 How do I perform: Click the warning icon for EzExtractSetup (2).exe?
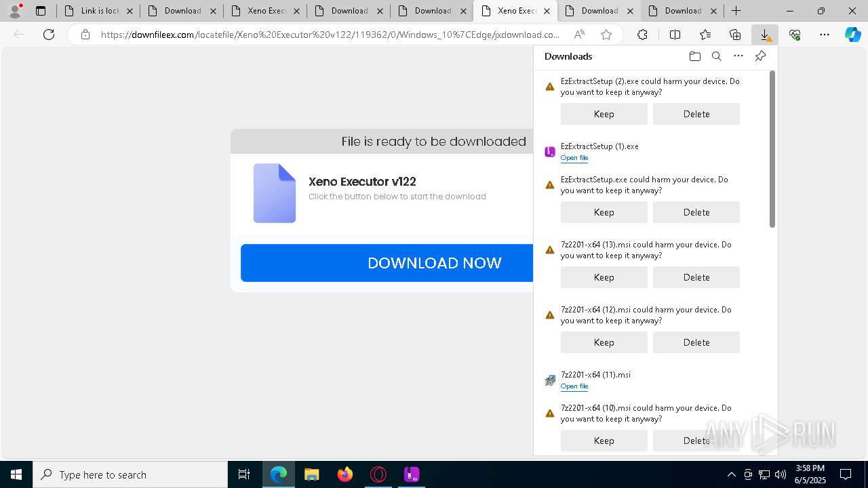550,87
